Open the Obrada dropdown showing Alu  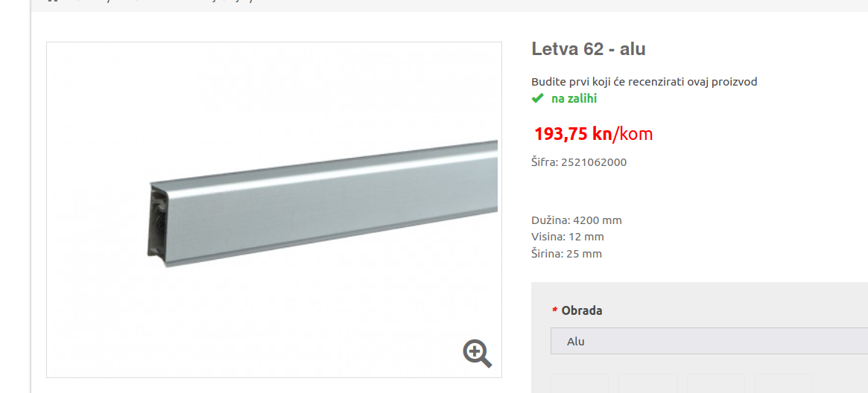click(709, 341)
